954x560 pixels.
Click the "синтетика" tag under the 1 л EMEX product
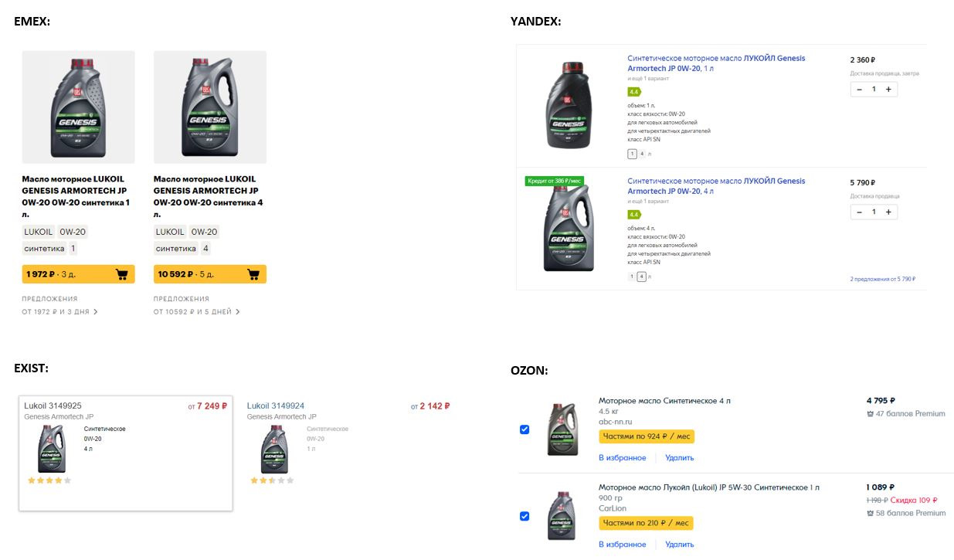point(45,249)
